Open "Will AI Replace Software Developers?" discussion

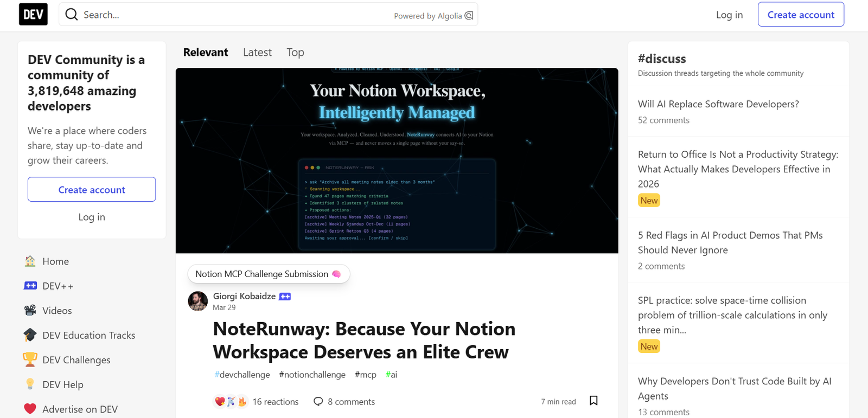pos(718,104)
